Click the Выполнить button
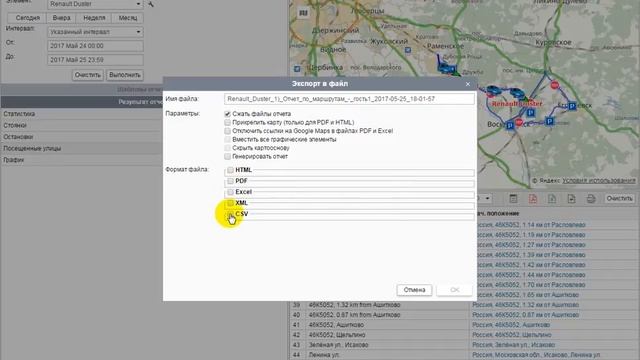The width and height of the screenshot is (640, 360). (125, 75)
